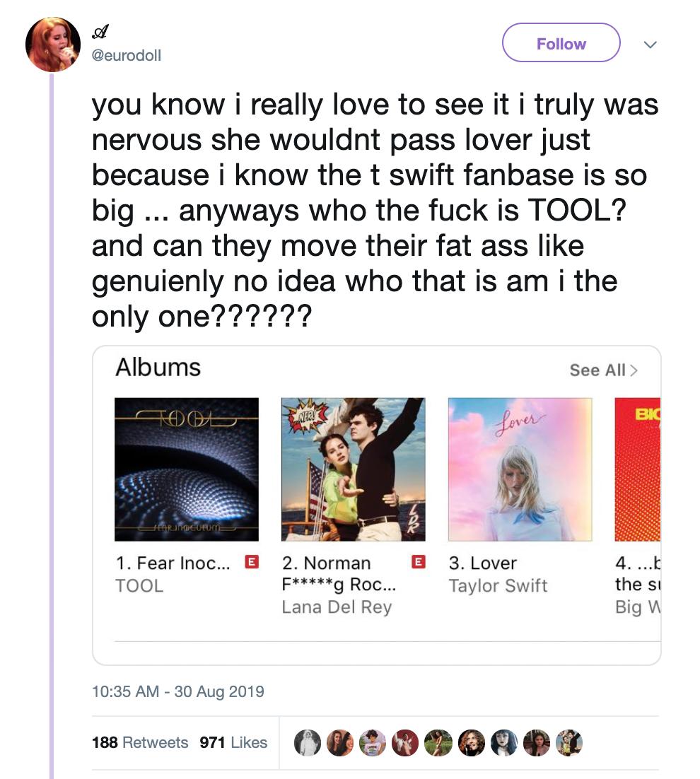Select the Taylor Swift artist name

pos(498,585)
